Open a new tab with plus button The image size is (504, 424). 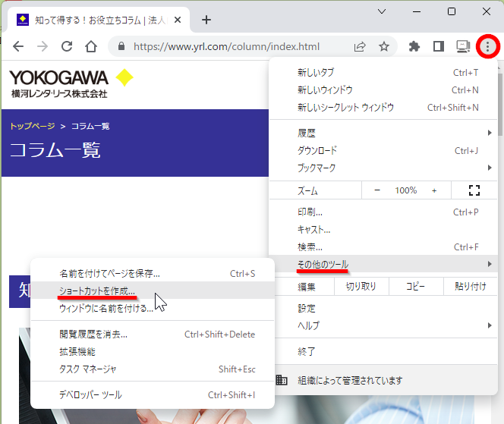[x=206, y=20]
